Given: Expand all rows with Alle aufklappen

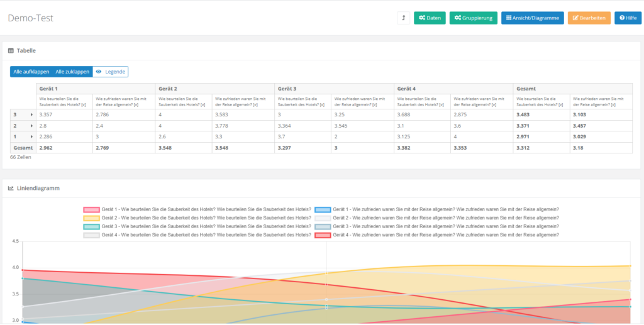Looking at the screenshot, I should pyautogui.click(x=31, y=72).
